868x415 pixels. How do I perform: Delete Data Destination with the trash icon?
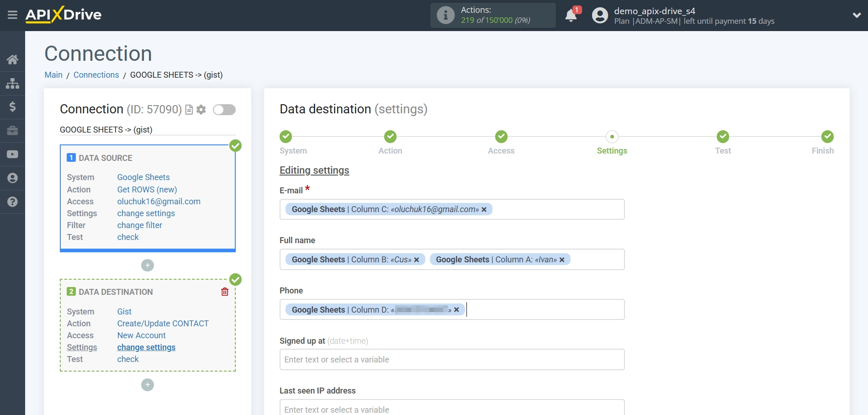coord(224,291)
